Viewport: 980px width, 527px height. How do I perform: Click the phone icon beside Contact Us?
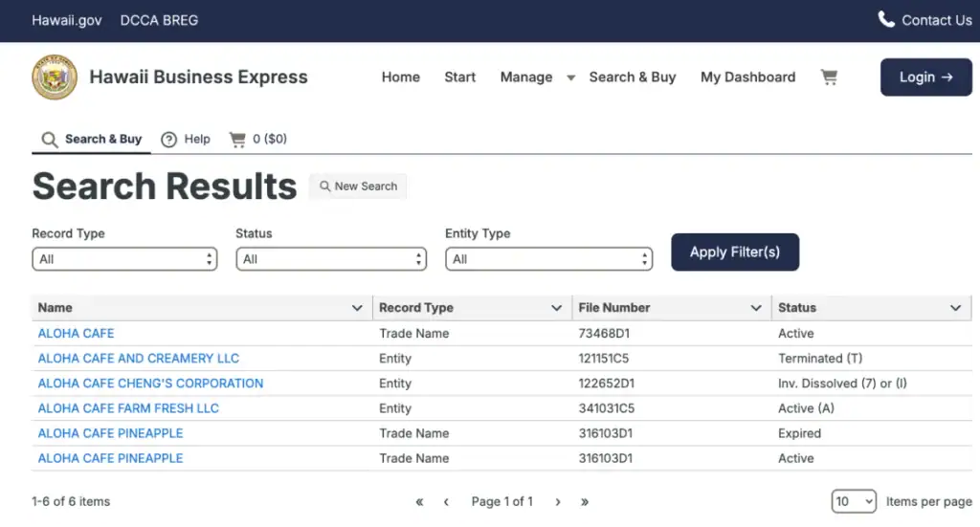tap(885, 19)
